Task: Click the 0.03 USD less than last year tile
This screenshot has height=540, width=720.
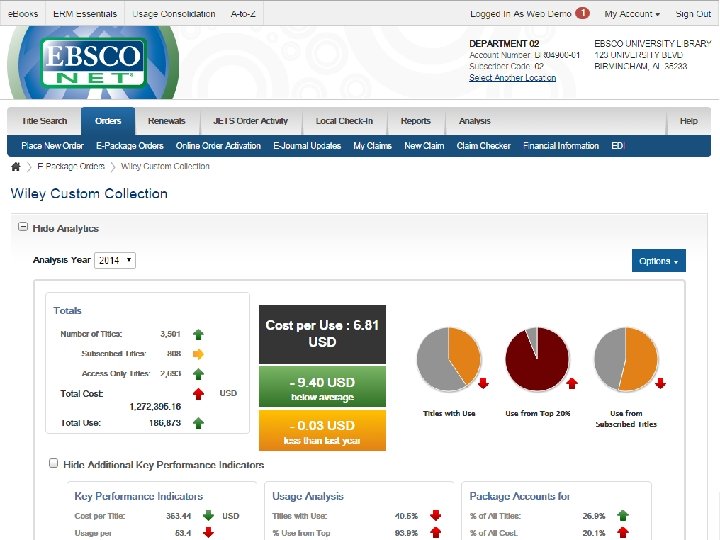Action: (x=322, y=430)
